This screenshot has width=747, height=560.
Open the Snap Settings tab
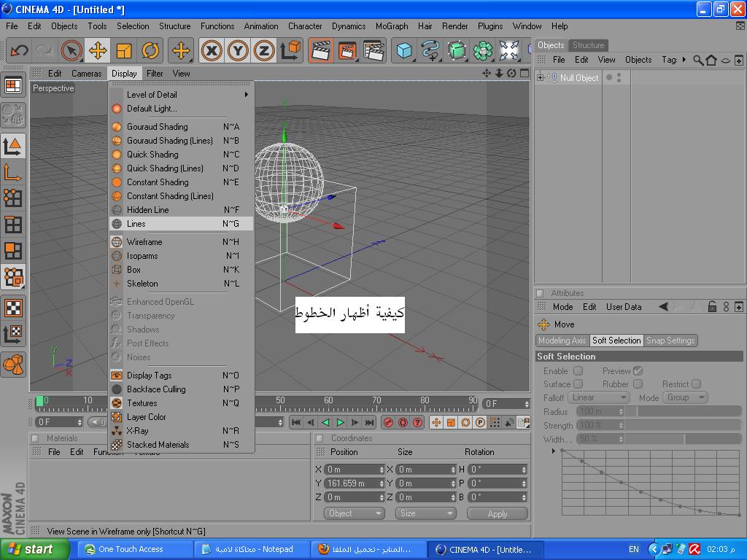point(670,341)
